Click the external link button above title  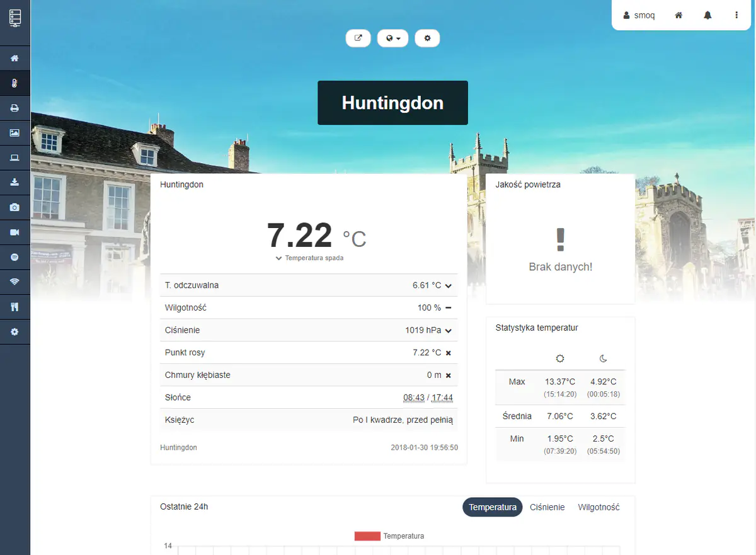click(x=358, y=38)
